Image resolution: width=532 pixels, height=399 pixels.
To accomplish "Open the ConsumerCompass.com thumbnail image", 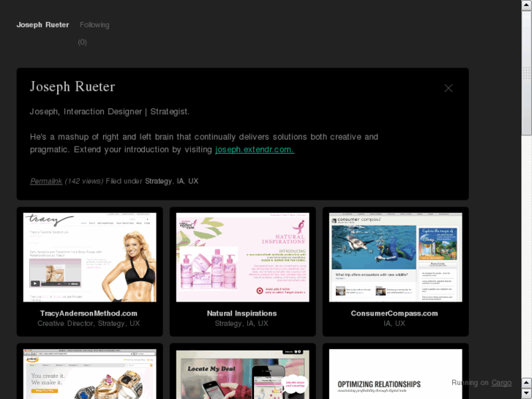I will tap(396, 257).
